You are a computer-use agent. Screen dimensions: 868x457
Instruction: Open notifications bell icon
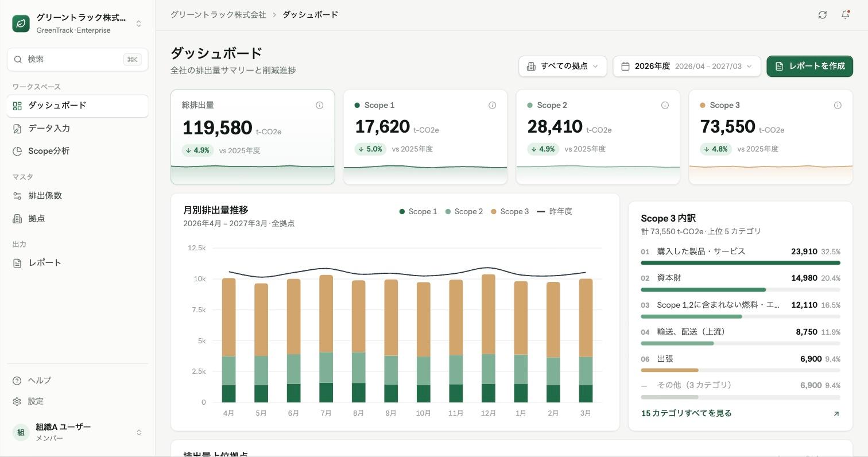(846, 15)
